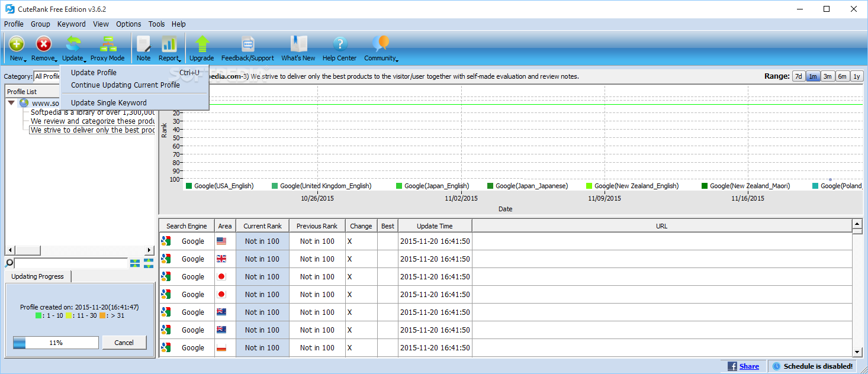Click the collapse-all profiles icon
Viewport: 868px width, 374px height.
point(135,263)
